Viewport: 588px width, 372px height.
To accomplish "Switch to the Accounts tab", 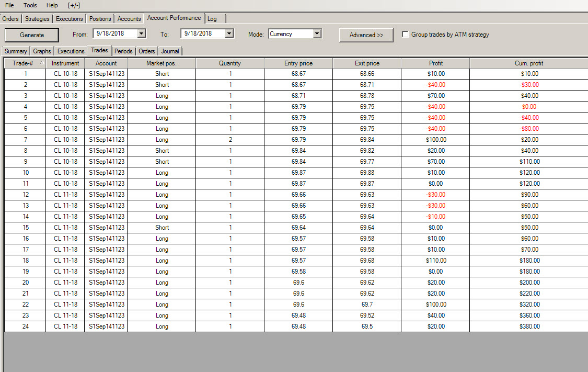I will point(129,19).
